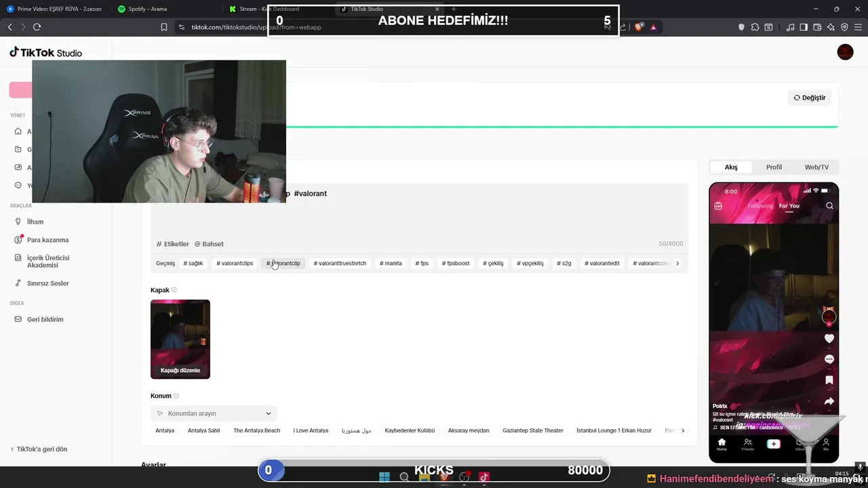This screenshot has width=868, height=488.
Task: Select Following in phone preview
Action: point(760,206)
